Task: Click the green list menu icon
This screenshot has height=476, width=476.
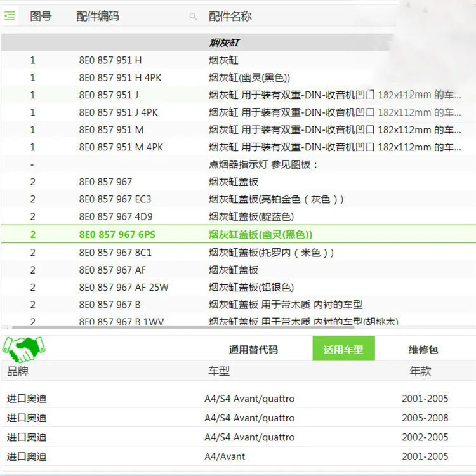Action: (10, 15)
